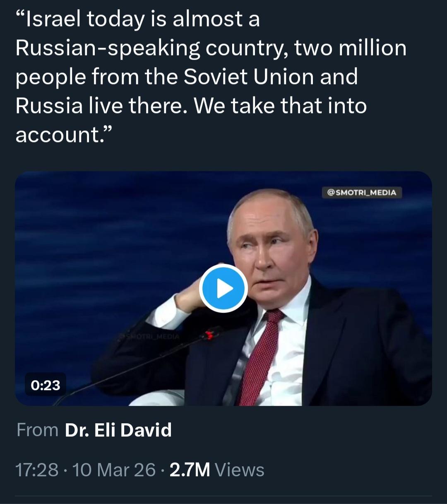This screenshot has width=447, height=504.
Task: Open the Dr. Eli David profile link
Action: pos(118,430)
